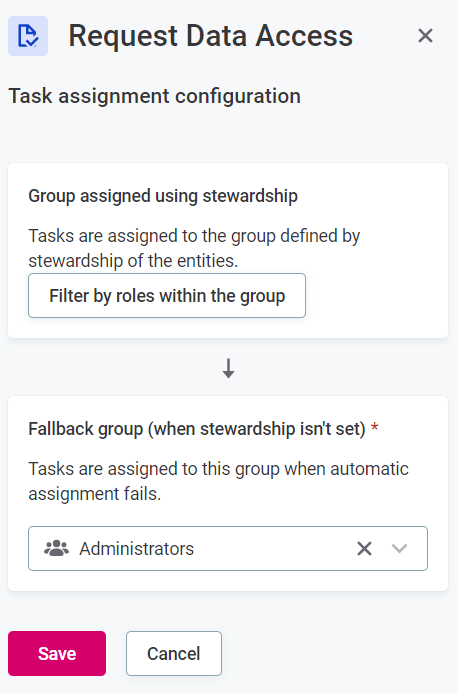Close the Request Data Access panel

tap(425, 36)
